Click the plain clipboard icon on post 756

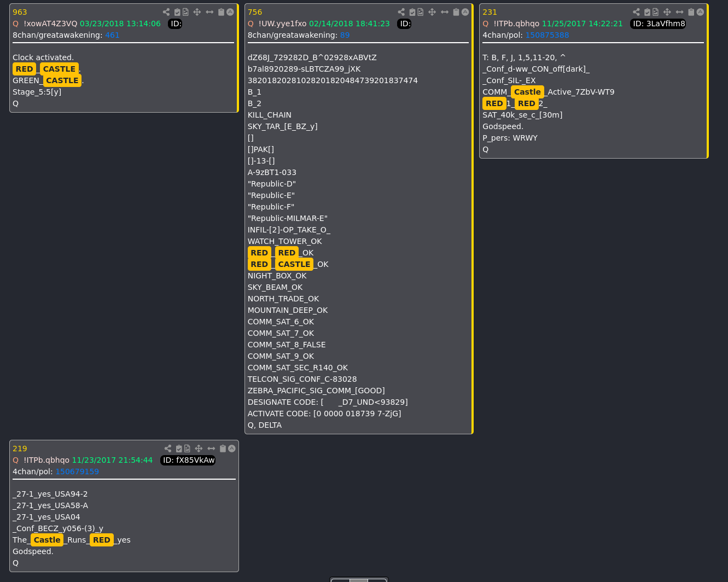[x=456, y=12]
